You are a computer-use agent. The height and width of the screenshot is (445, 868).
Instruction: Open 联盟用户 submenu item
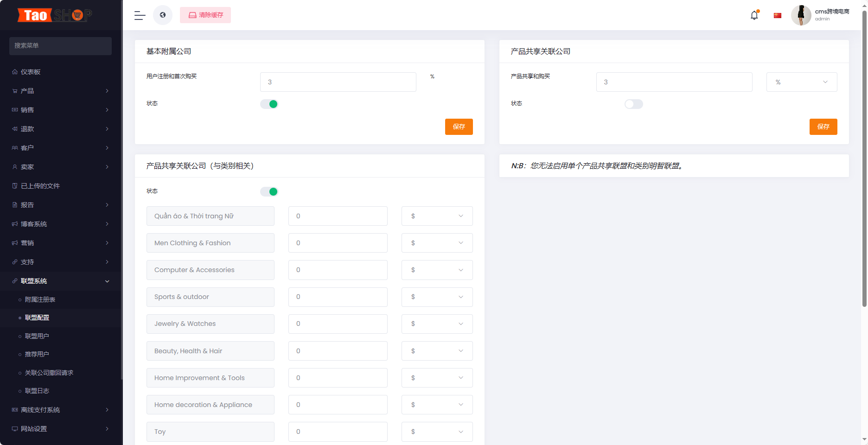(x=37, y=336)
